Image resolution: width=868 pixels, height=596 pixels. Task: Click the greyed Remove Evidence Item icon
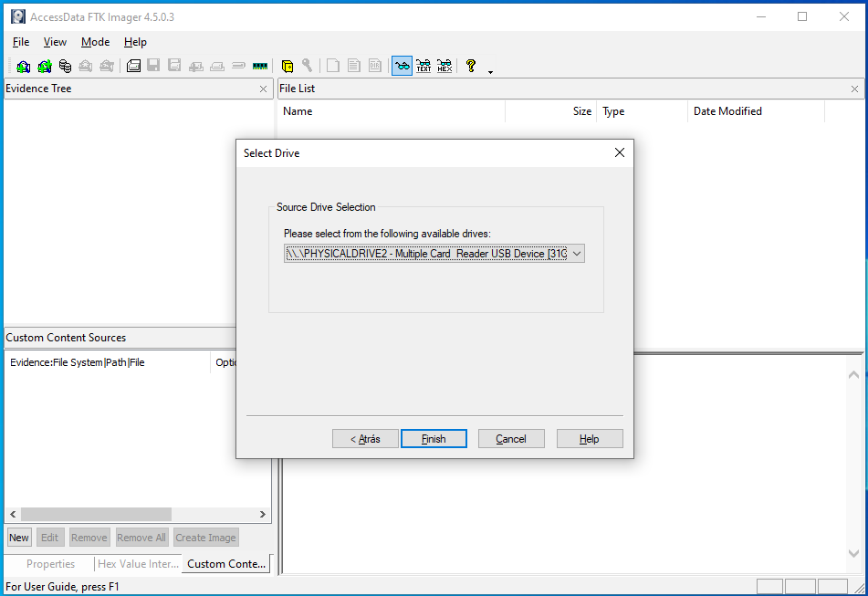click(86, 66)
